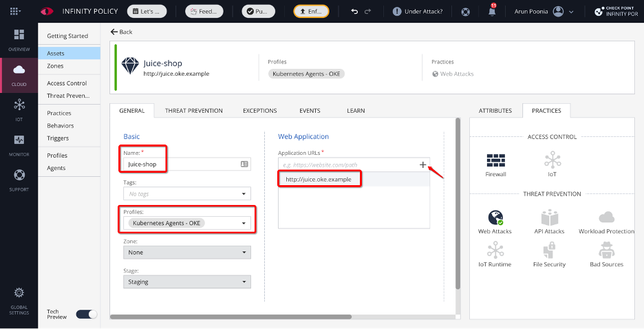The image size is (644, 329).
Task: Open Zones in sidebar
Action: (x=55, y=65)
